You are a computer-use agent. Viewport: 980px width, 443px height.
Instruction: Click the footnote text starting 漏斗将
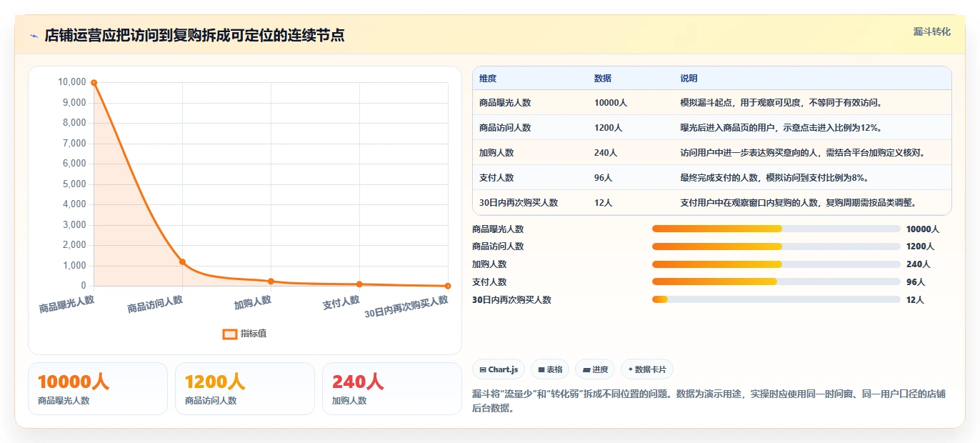point(709,402)
